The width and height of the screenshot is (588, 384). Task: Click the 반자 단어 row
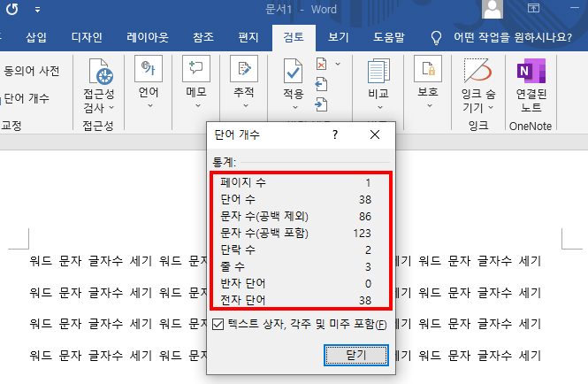click(x=296, y=284)
